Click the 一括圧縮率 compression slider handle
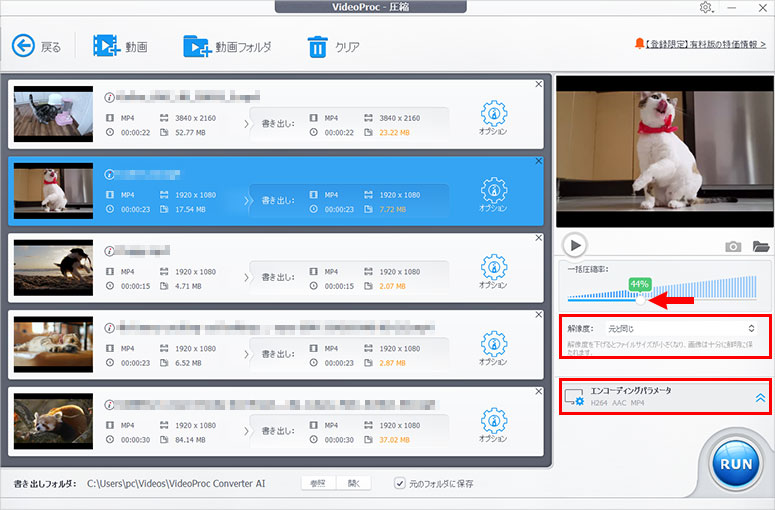 coord(640,299)
